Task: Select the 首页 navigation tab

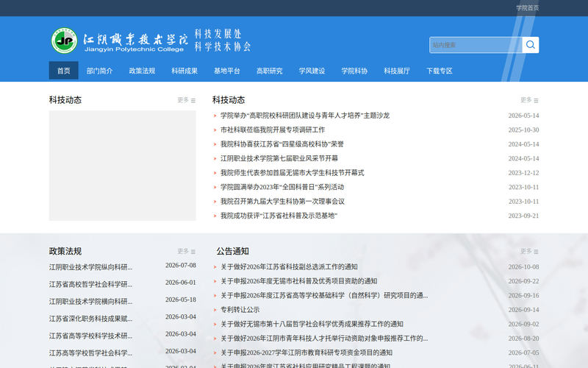Action: [64, 71]
